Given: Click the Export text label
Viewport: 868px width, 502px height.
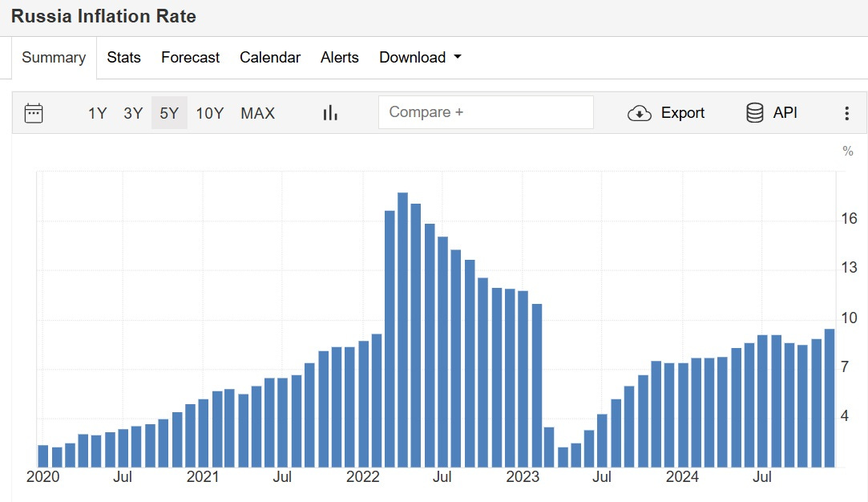Looking at the screenshot, I should coord(683,112).
